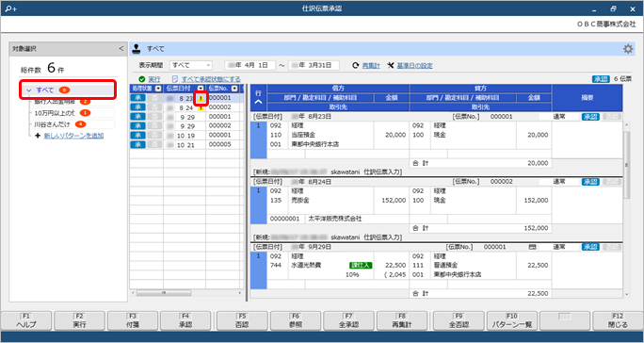Reject row 8/23 No.000001 with 否
644x343 pixels.
click(154, 98)
